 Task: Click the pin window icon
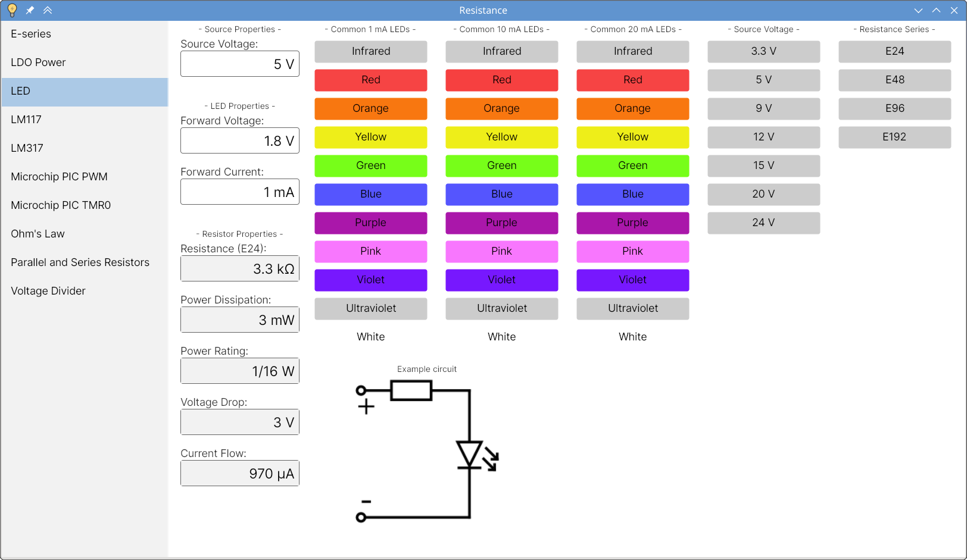coord(30,10)
